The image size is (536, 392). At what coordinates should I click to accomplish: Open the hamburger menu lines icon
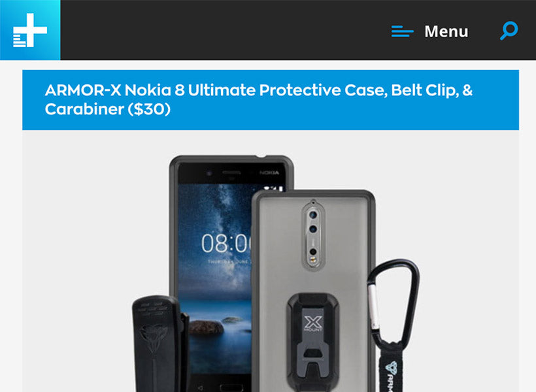403,31
